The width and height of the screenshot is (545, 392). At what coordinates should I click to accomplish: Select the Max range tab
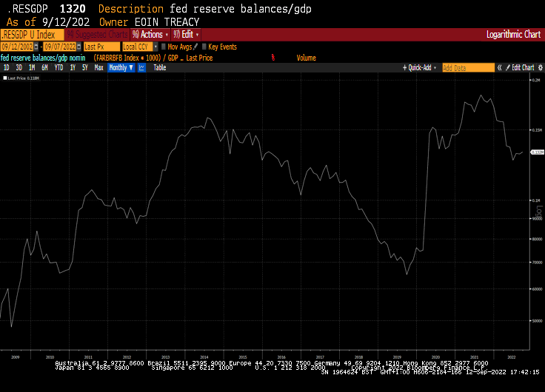pos(98,68)
